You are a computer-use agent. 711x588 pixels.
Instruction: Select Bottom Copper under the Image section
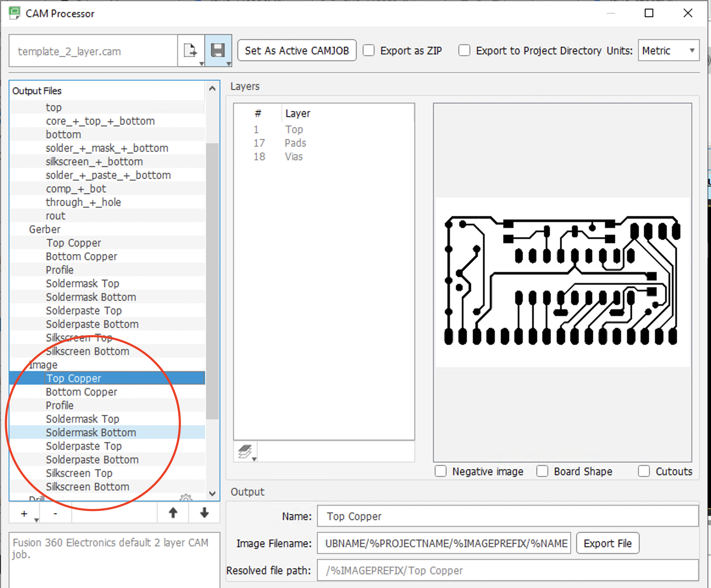click(x=81, y=391)
